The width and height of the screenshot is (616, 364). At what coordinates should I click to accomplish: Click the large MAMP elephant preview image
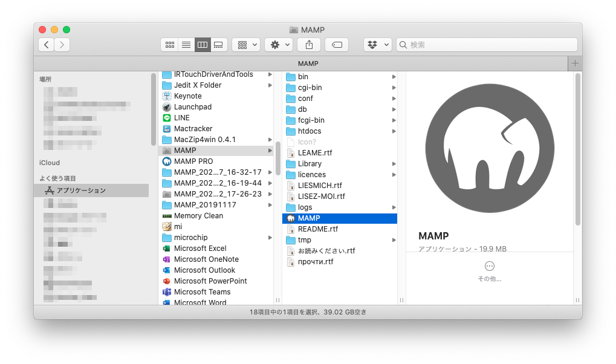pyautogui.click(x=489, y=145)
